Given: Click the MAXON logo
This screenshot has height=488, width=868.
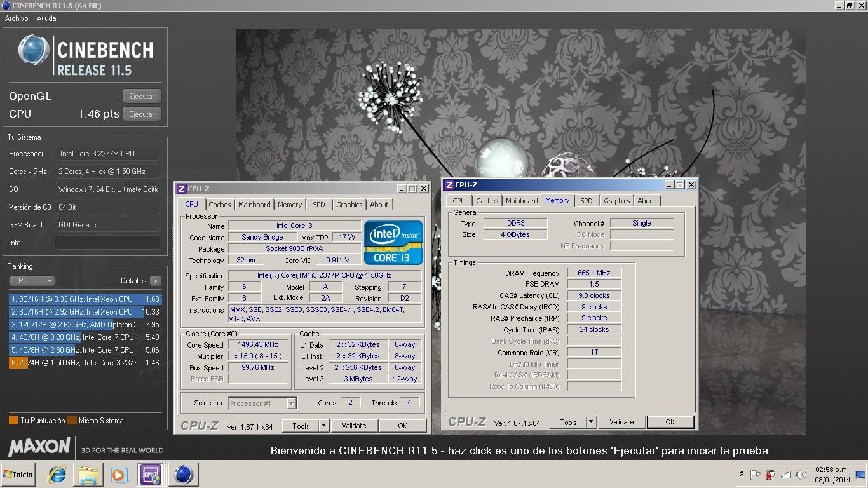Looking at the screenshot, I should tap(39, 447).
